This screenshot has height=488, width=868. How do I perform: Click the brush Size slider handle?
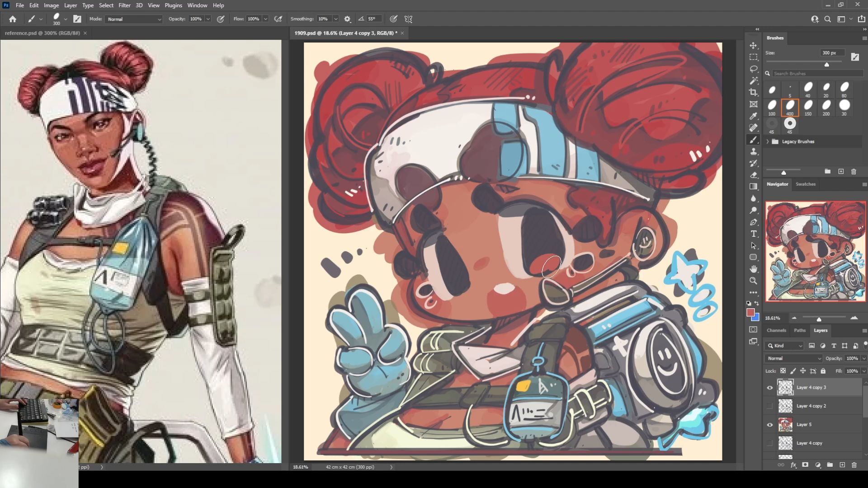[827, 65]
